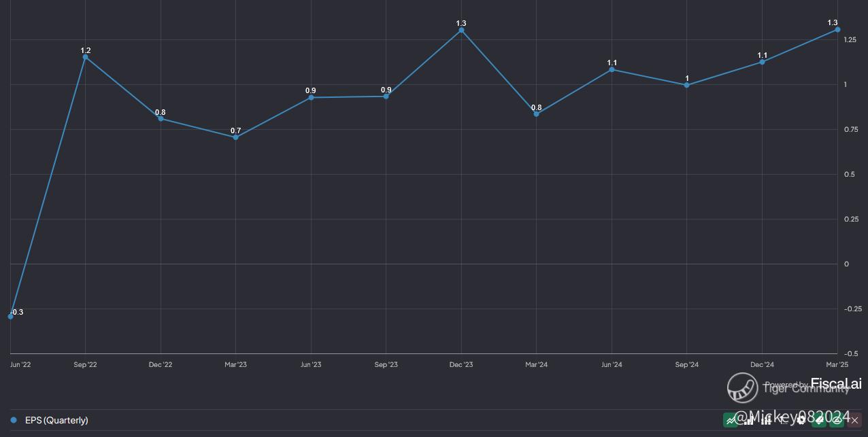Click the 0.5 y-axis tick label

(x=848, y=175)
